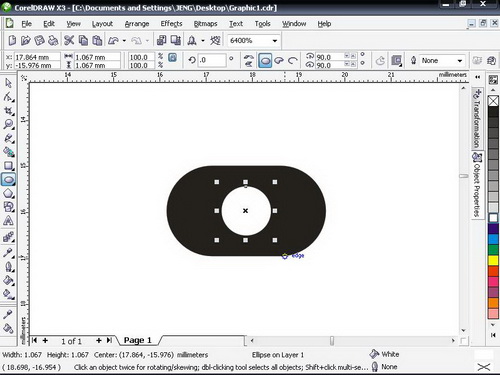Open the Text menu

236,24
